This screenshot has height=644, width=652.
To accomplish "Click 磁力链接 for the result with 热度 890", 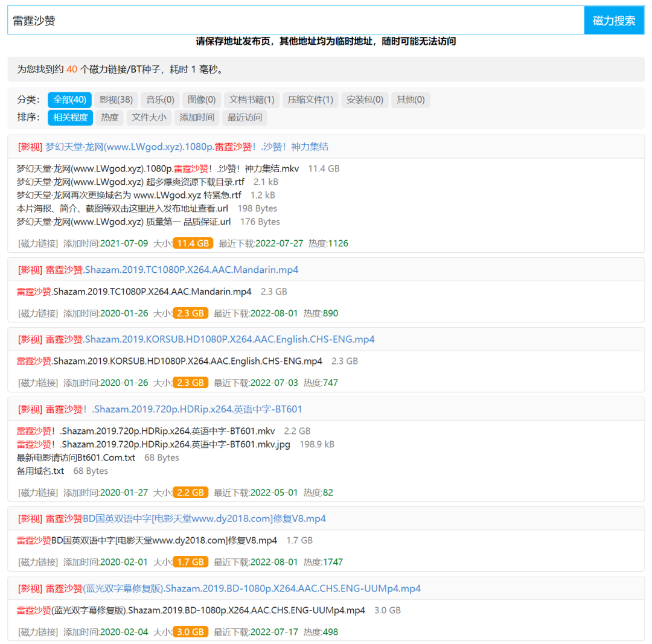I will [38, 313].
